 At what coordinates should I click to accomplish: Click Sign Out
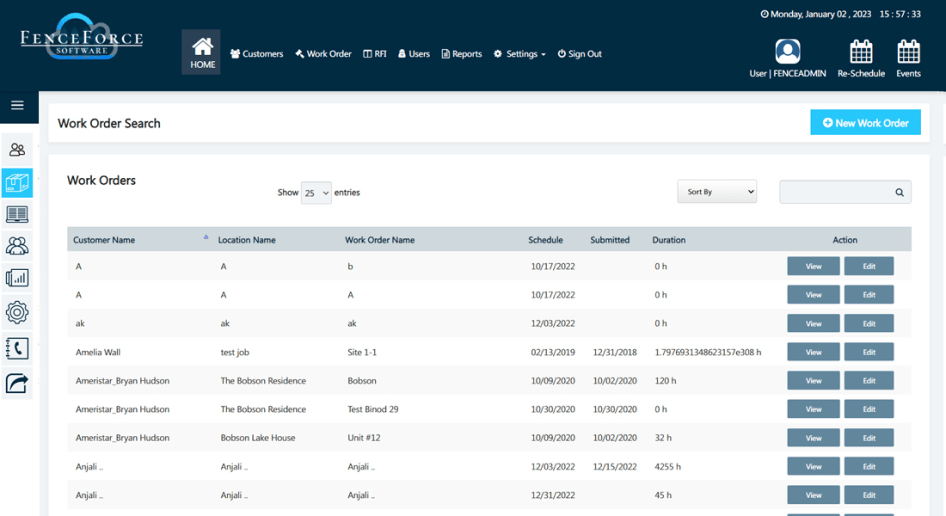click(579, 54)
